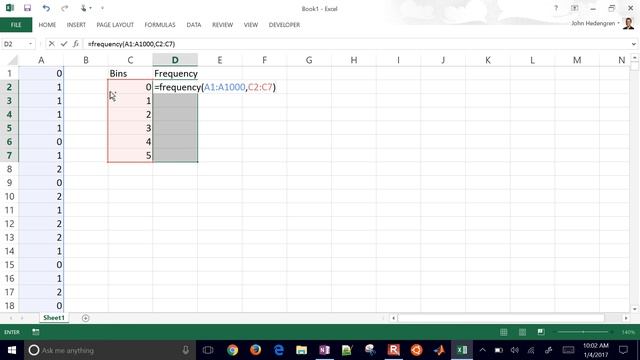Open Ribbon Display Options icon
The width and height of the screenshot is (640, 360).
pos(575,8)
